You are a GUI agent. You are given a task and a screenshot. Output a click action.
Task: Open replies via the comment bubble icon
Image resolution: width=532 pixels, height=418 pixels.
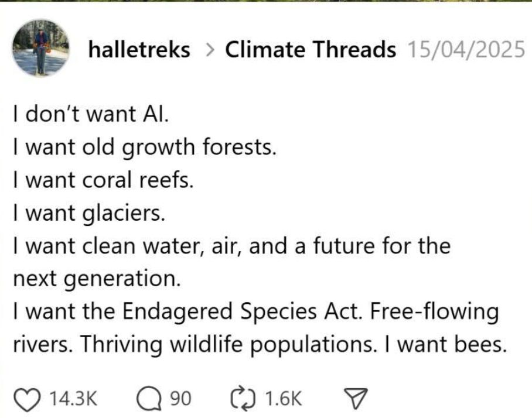tap(149, 398)
